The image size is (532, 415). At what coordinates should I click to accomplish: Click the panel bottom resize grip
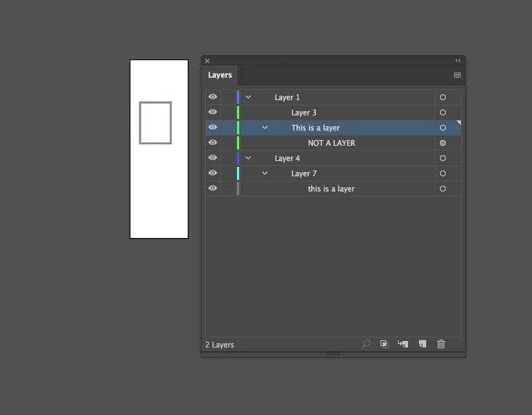point(333,354)
